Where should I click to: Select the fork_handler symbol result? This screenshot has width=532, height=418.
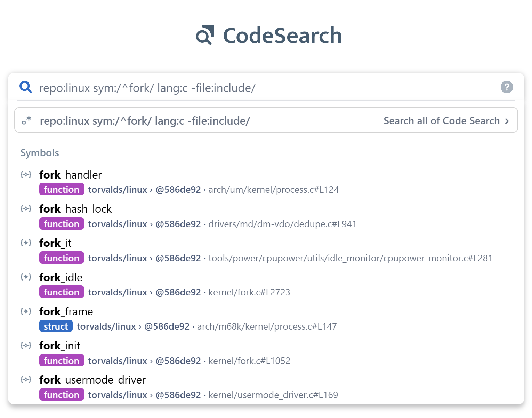click(71, 175)
